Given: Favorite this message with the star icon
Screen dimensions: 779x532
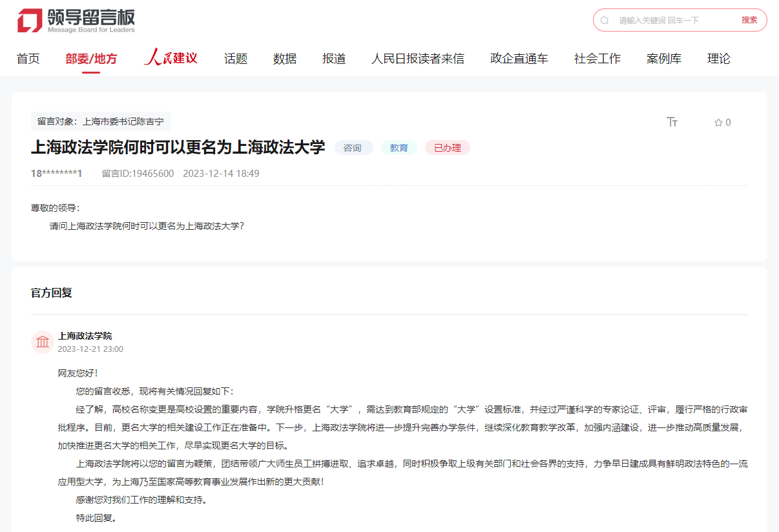Looking at the screenshot, I should (x=718, y=123).
